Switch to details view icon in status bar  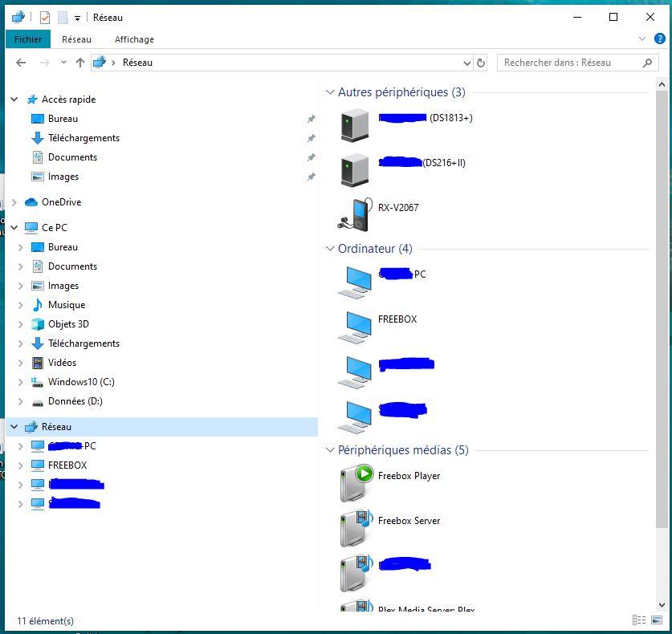click(638, 620)
